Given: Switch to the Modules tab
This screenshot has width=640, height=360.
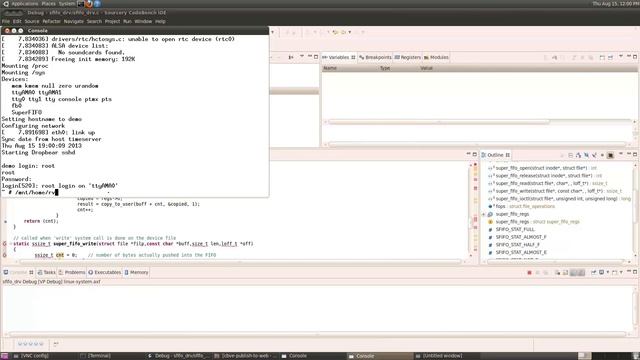Looking at the screenshot, I should [x=436, y=58].
